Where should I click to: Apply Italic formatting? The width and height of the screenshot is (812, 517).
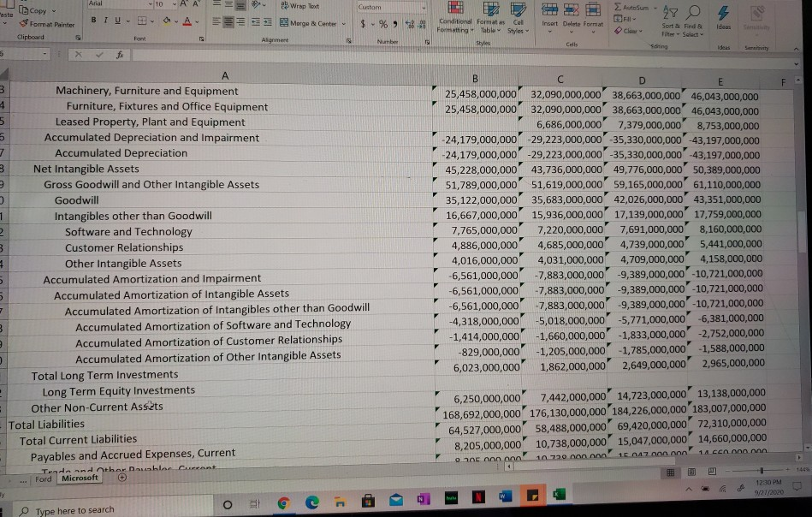click(x=105, y=21)
